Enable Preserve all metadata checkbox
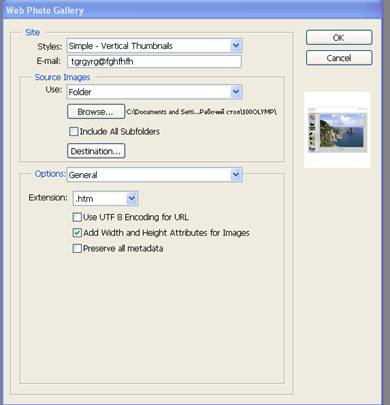This screenshot has width=390, height=405. [77, 248]
